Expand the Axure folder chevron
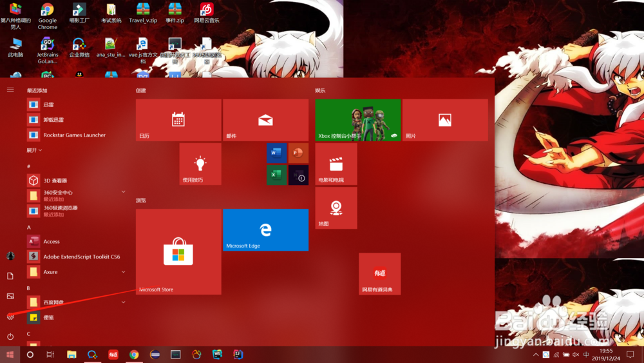The height and width of the screenshot is (363, 644). (123, 271)
